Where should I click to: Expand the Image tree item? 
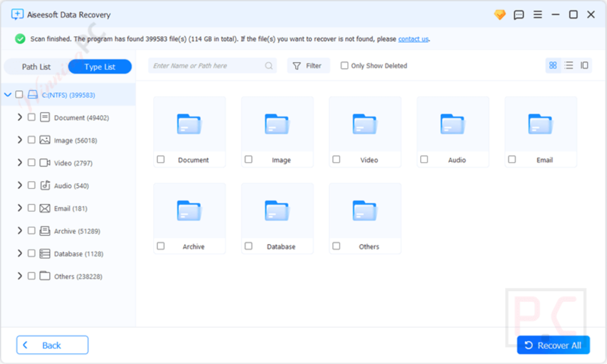[19, 140]
